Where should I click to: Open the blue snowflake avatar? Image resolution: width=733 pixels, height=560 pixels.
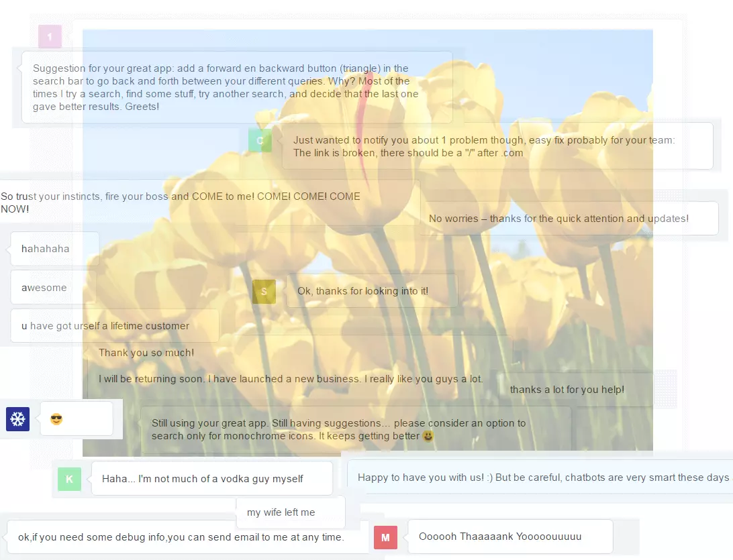(x=17, y=419)
